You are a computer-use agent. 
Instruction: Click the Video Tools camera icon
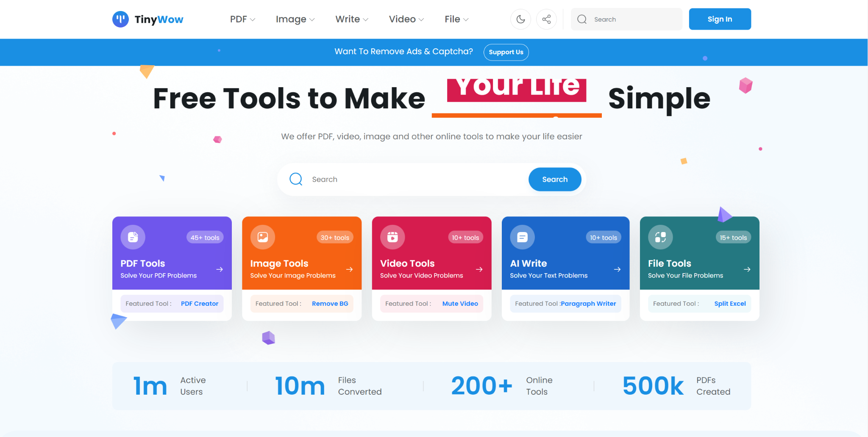pos(392,237)
